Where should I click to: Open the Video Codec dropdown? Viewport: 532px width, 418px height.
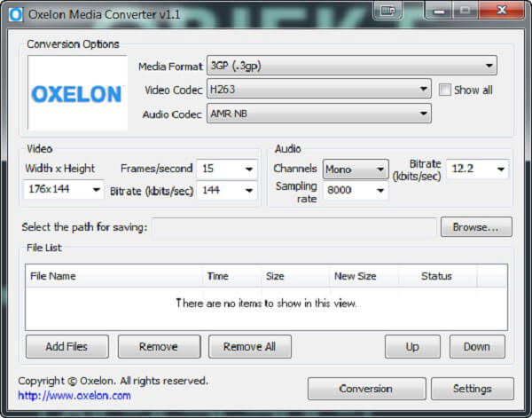(x=319, y=89)
